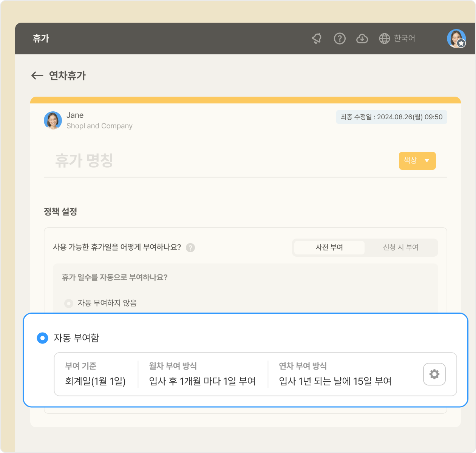
Task: Click the 연차휴가 page title
Action: coord(67,75)
